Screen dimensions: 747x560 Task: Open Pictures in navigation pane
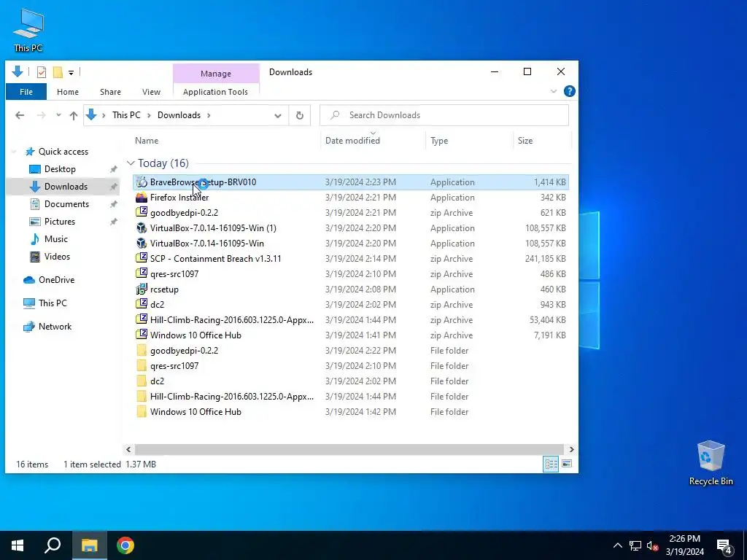coord(60,222)
